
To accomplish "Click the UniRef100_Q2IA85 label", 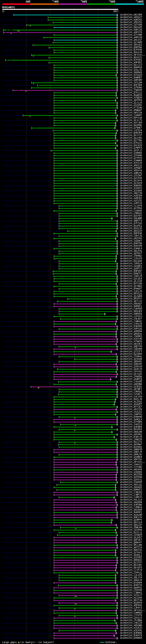I will pos(131,42).
